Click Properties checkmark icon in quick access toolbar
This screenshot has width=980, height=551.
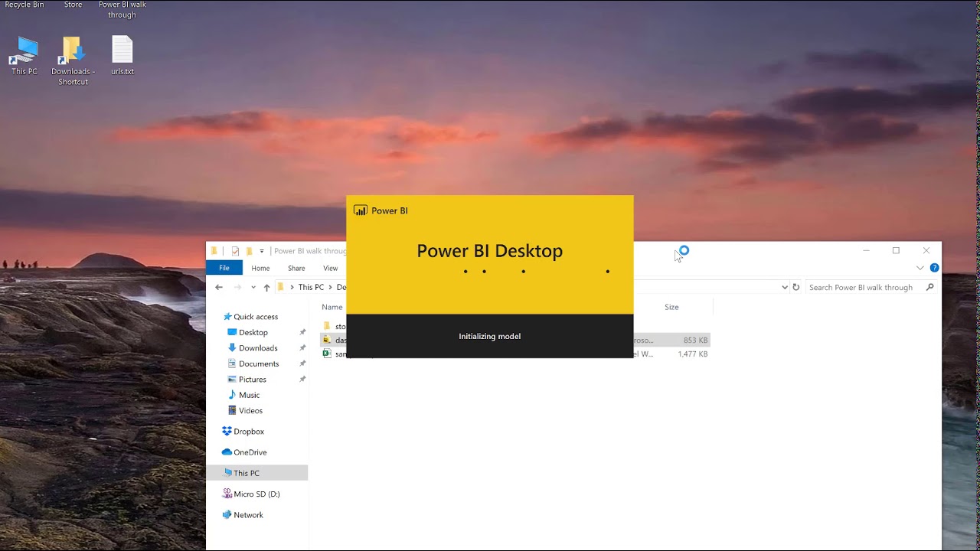pyautogui.click(x=235, y=251)
